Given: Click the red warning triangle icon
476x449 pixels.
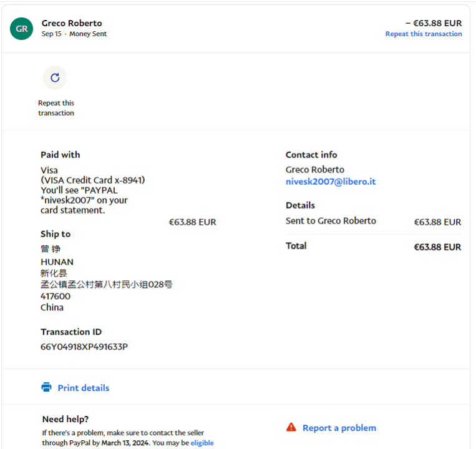Looking at the screenshot, I should (x=291, y=428).
